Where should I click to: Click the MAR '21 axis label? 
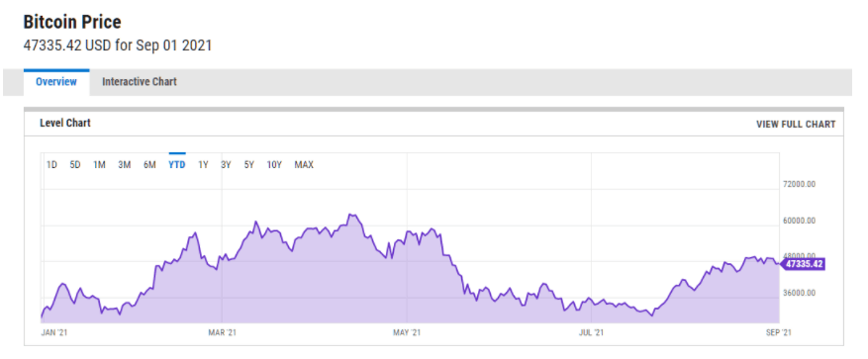tap(222, 332)
